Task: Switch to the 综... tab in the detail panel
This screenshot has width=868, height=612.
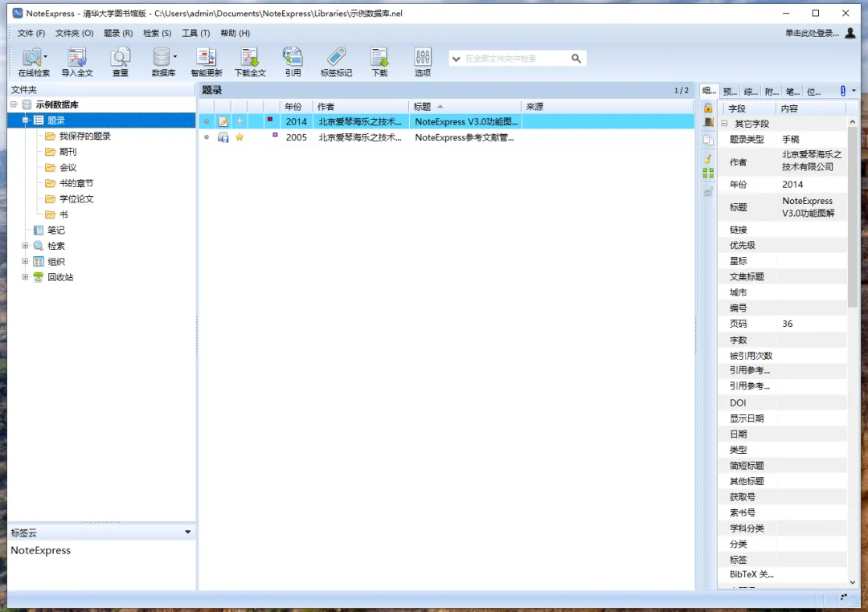Action: (751, 92)
